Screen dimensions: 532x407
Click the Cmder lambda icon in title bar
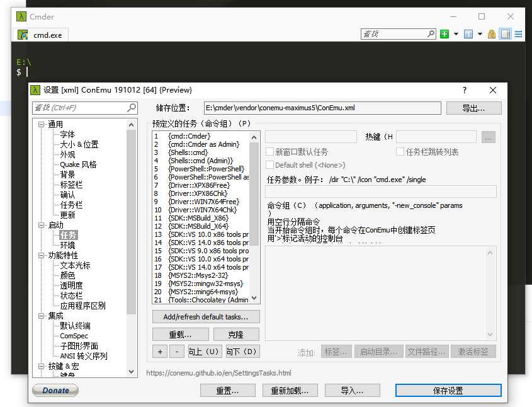[x=21, y=16]
